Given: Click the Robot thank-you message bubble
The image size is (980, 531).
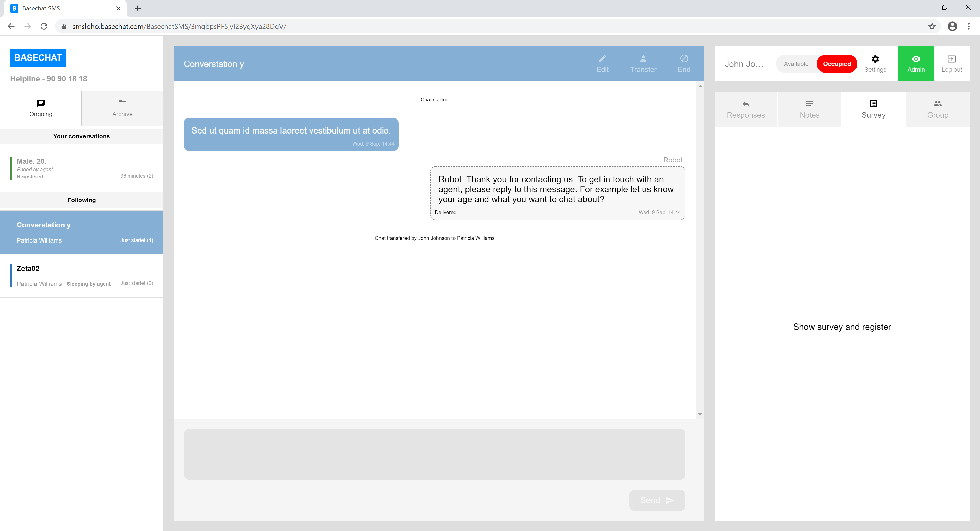Looking at the screenshot, I should (557, 193).
